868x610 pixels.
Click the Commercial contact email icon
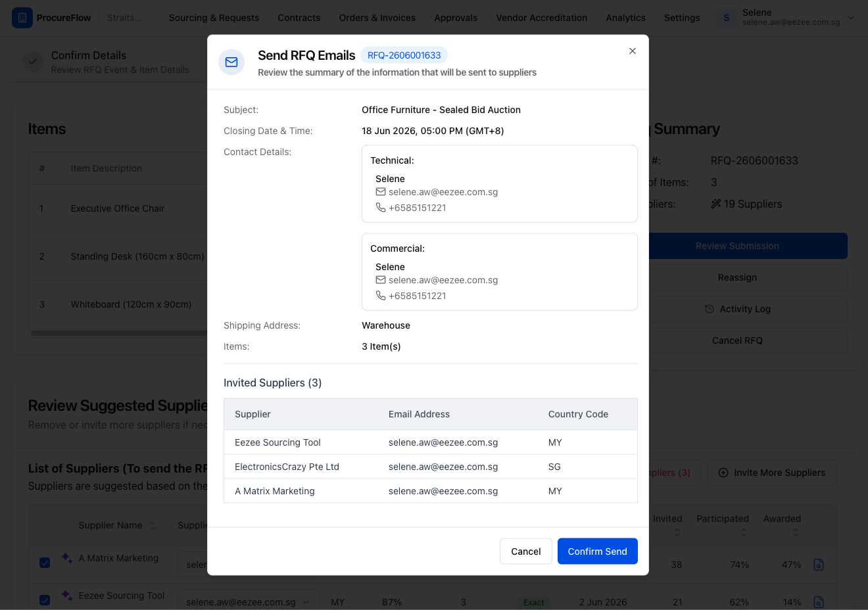(x=381, y=280)
